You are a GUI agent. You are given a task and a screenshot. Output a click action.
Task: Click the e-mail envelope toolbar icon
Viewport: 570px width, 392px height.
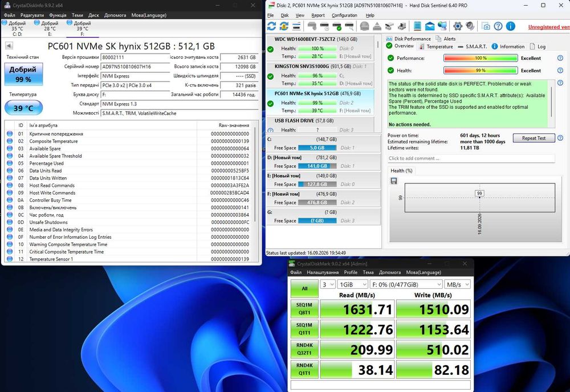(430, 26)
